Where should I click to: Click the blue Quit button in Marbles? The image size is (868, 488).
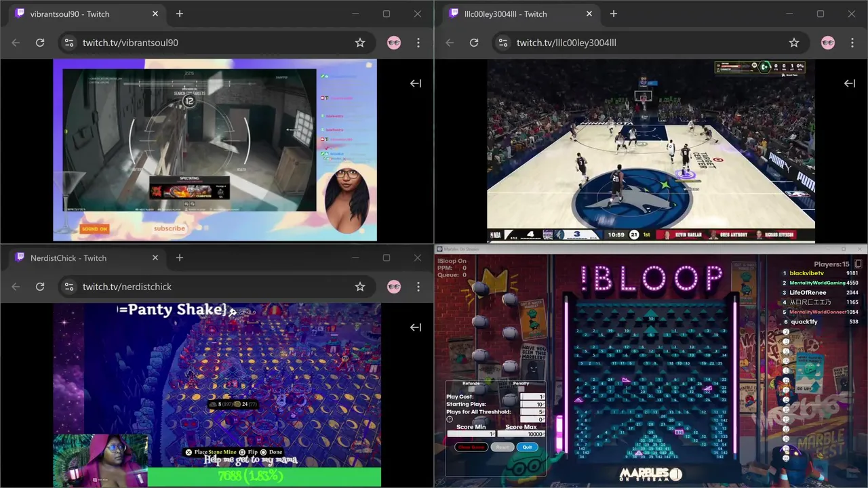coord(528,447)
